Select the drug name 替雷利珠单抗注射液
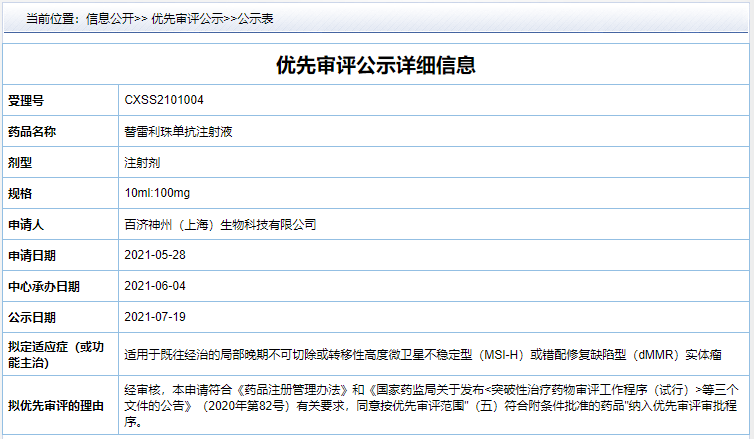This screenshot has width=754, height=439. 178,132
